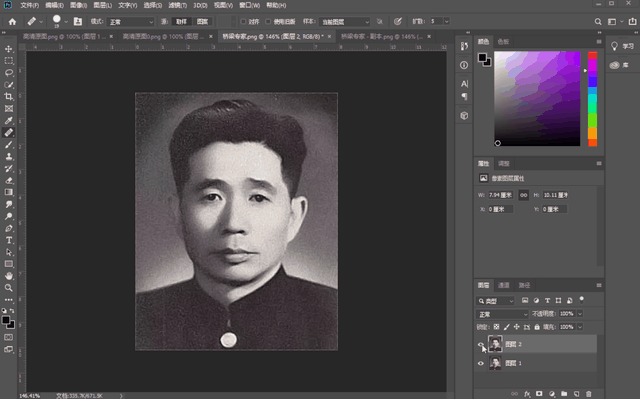Select the Gradient tool
This screenshot has height=399, width=640.
pos(9,192)
